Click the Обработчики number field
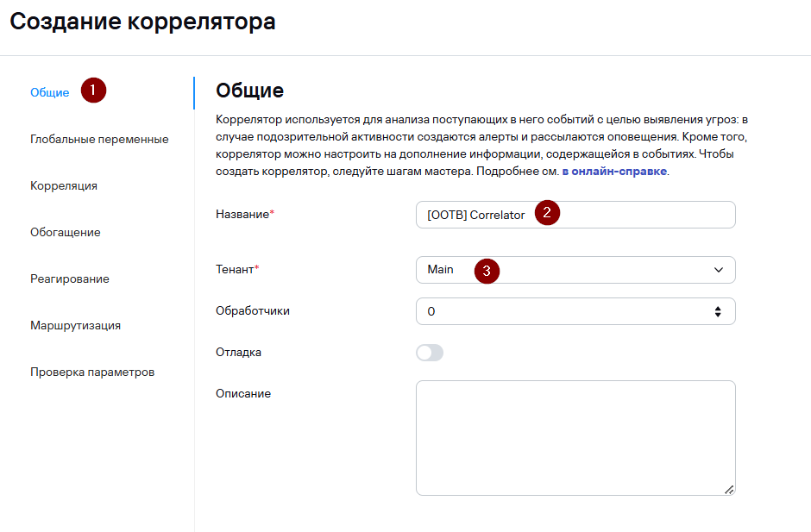 coord(575,311)
